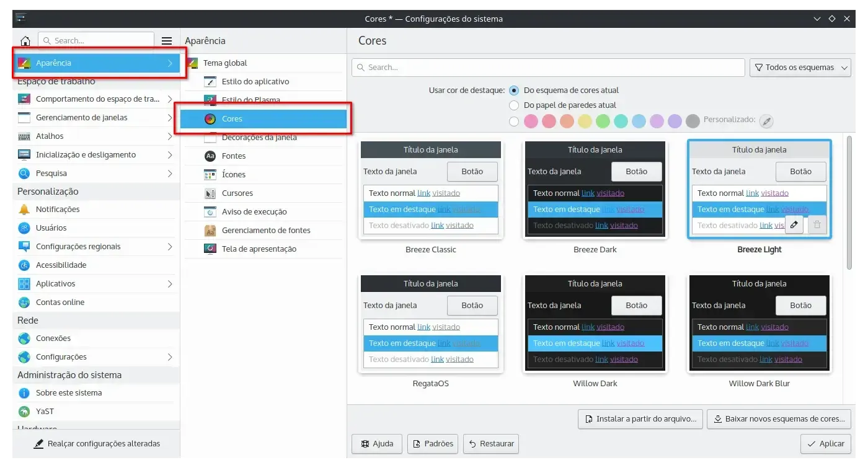Click the Usuários icon

[x=24, y=228]
